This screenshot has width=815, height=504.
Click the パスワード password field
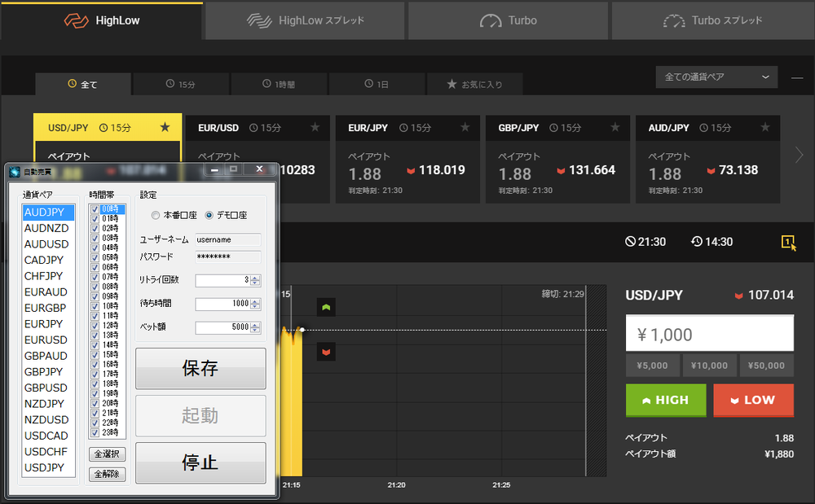tap(228, 257)
